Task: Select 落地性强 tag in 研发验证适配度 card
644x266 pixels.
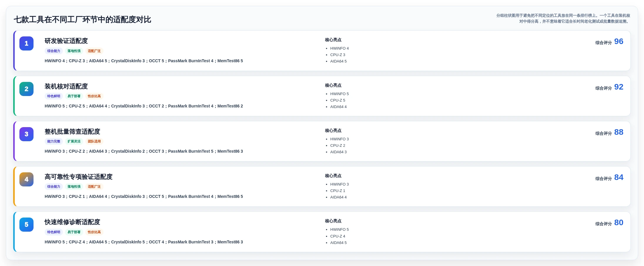Action: pyautogui.click(x=74, y=51)
